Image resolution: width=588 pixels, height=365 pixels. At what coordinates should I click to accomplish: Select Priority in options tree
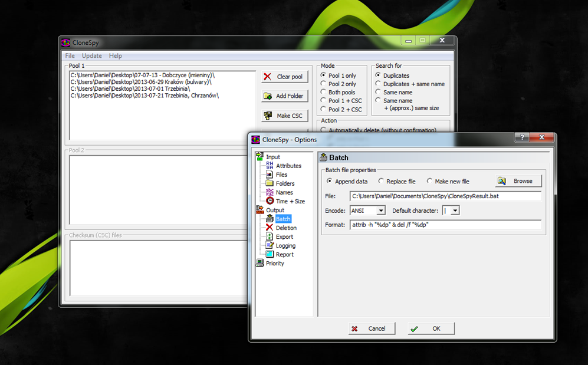coord(275,263)
